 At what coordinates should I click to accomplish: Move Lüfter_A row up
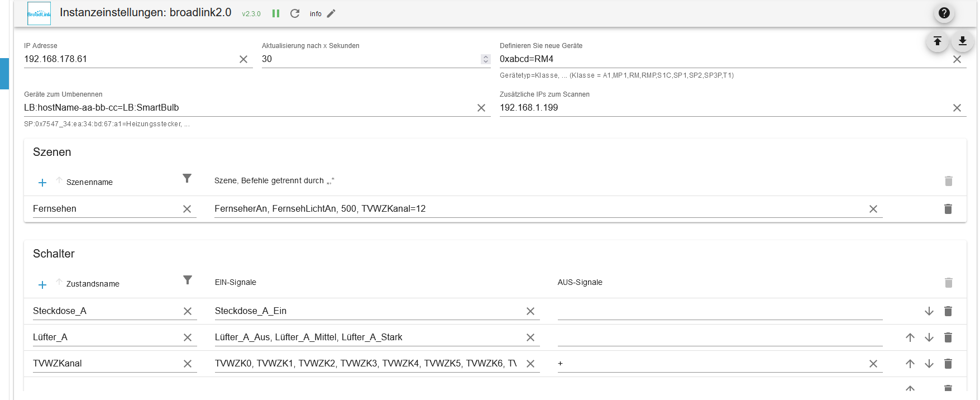pyautogui.click(x=910, y=337)
